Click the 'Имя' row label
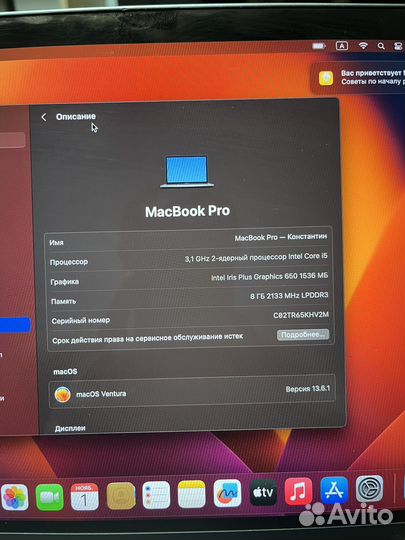The height and width of the screenshot is (540, 405). pos(56,243)
